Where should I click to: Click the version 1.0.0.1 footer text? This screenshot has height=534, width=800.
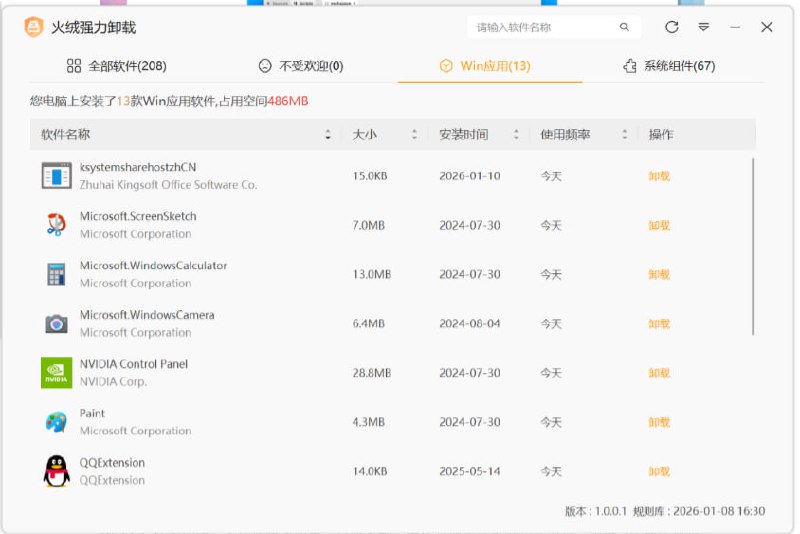[x=595, y=511]
